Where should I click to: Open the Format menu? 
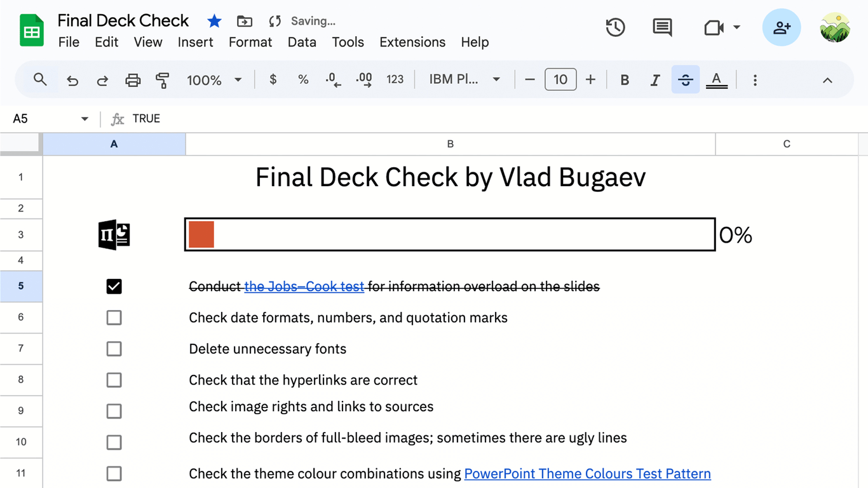coord(250,42)
